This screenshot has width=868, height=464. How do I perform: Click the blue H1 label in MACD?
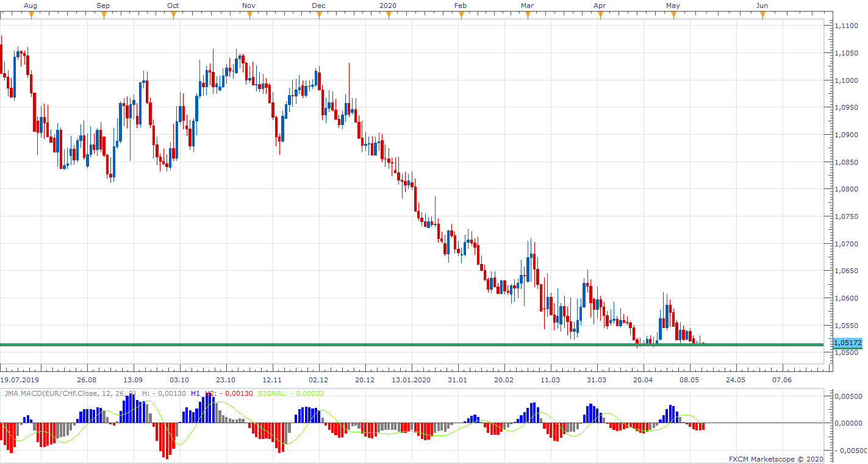click(x=195, y=393)
